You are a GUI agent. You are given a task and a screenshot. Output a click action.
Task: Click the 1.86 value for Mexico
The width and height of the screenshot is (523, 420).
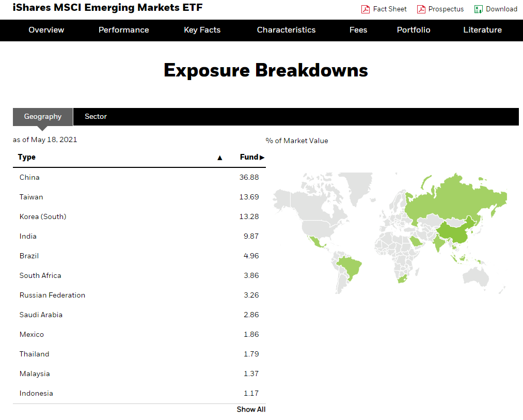click(251, 335)
